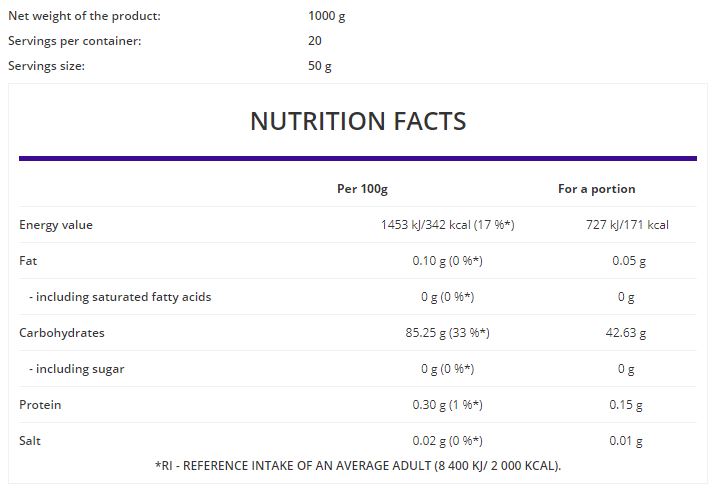Click the 50 g serving size value
Viewport: 716px width, 491px height.
[x=320, y=66]
